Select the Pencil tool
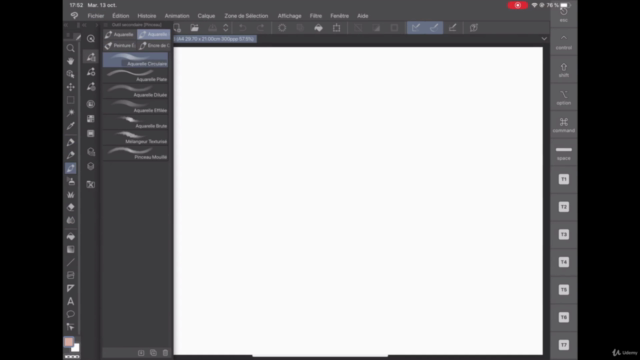The height and width of the screenshot is (360, 640). click(71, 155)
